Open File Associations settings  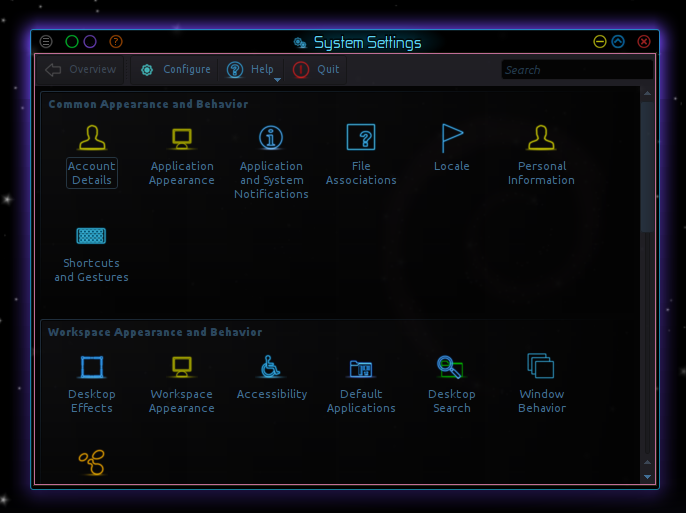pyautogui.click(x=361, y=157)
